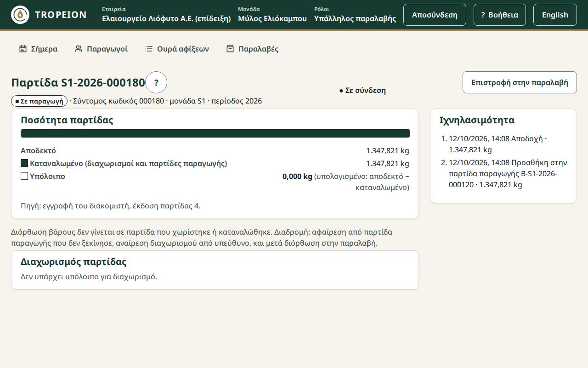Click the text Δεν υπάρχει υπόλοιπο για διαχωρισμό
588x368 pixels.
pyautogui.click(x=89, y=276)
